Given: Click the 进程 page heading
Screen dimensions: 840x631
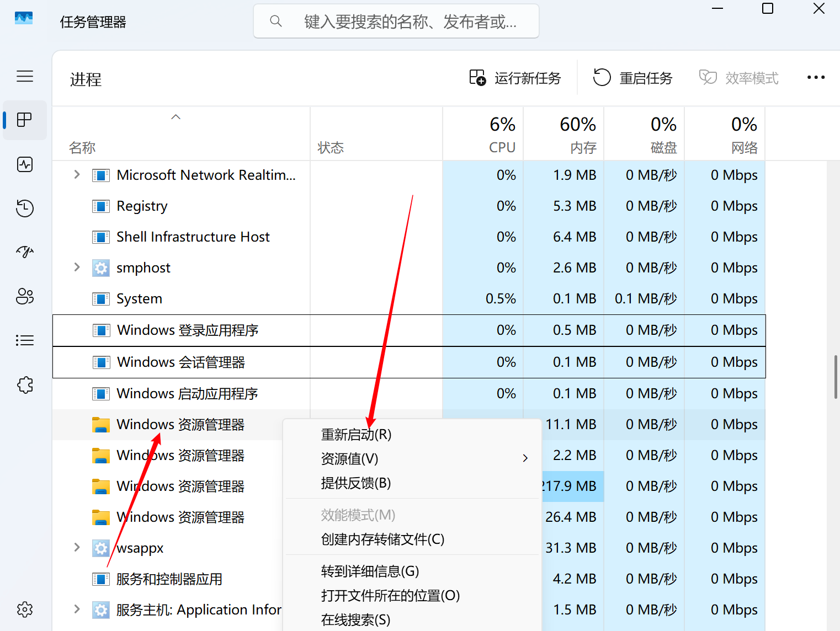Looking at the screenshot, I should click(x=86, y=79).
